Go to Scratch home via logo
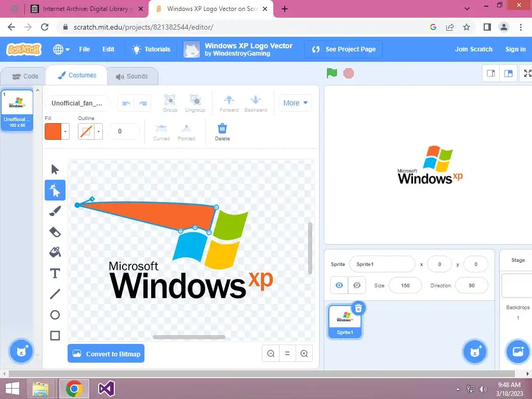The image size is (532, 399). 24,49
